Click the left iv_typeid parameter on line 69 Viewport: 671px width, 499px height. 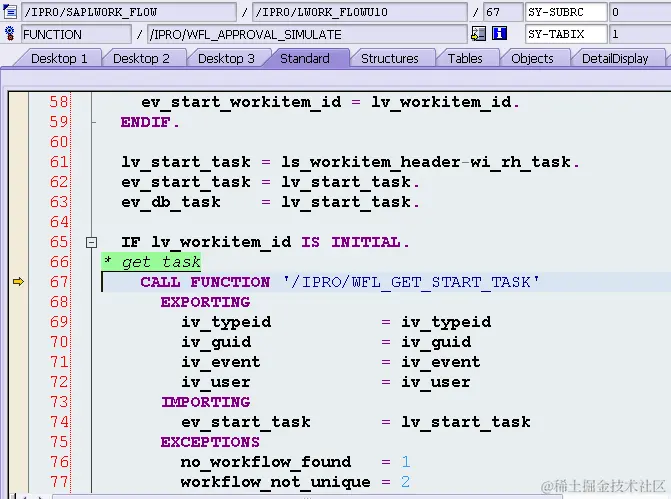click(x=226, y=322)
